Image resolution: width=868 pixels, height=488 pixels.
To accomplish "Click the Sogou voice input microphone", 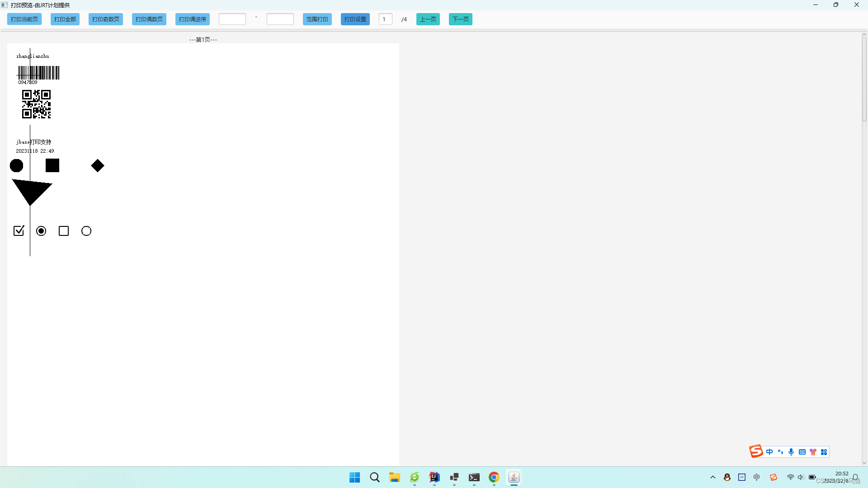I will click(x=791, y=452).
